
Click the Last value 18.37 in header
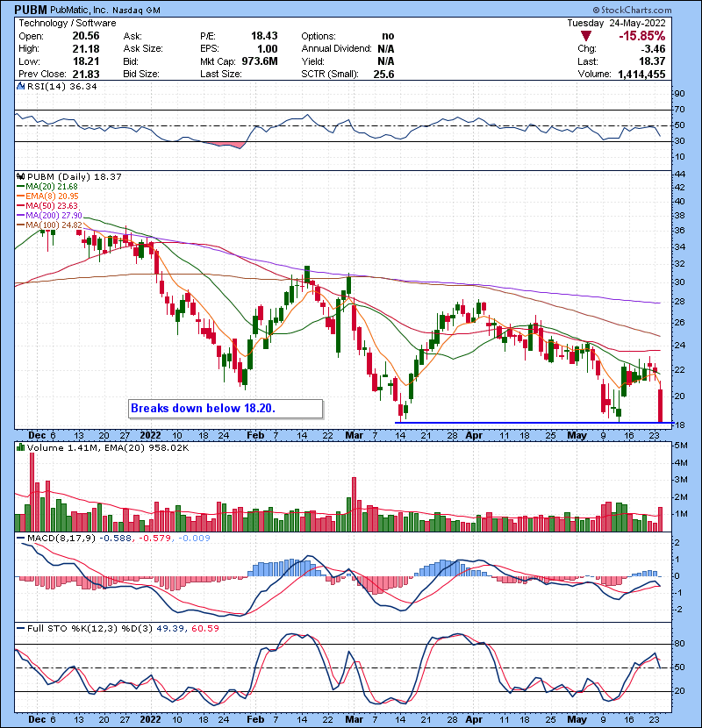[x=652, y=61]
